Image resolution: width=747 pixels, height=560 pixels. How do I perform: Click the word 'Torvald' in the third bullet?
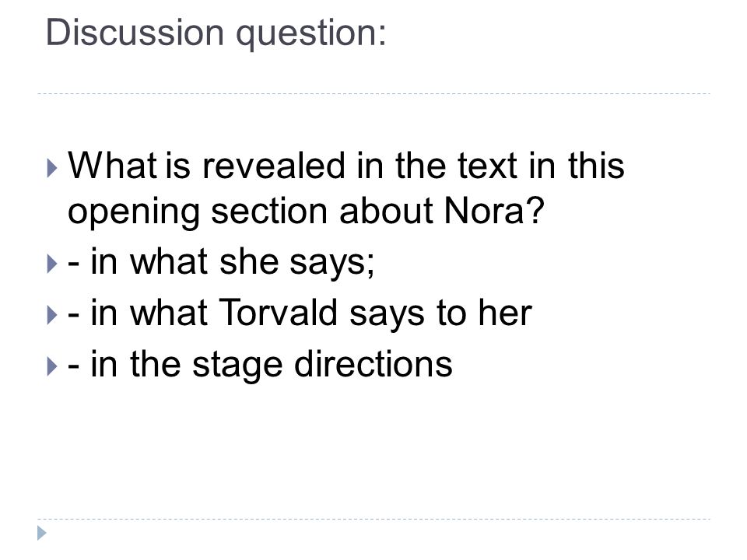pyautogui.click(x=278, y=313)
